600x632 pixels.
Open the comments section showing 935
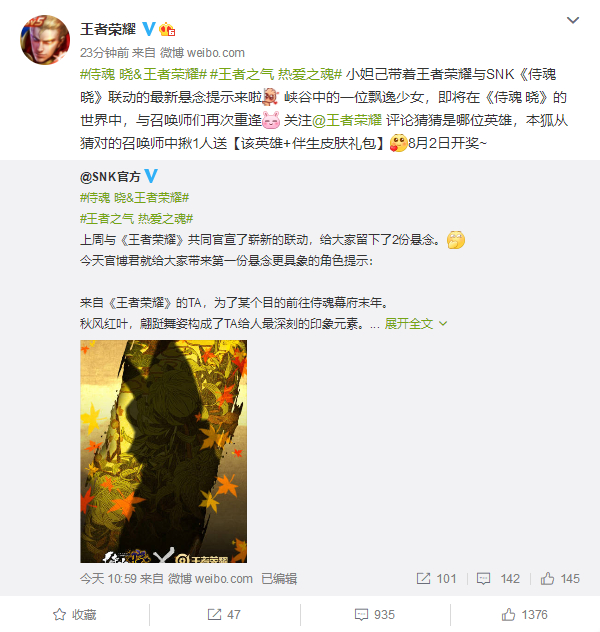pos(375,615)
